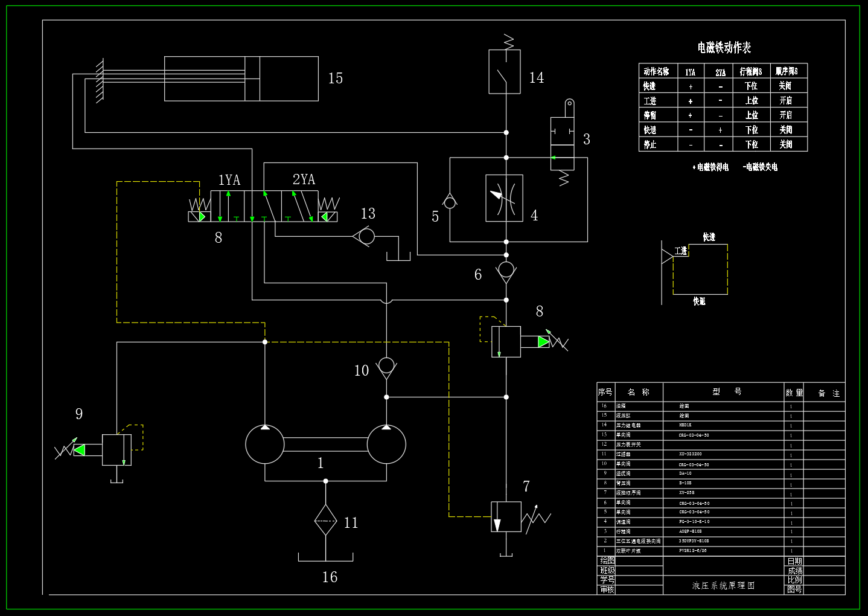Select the '电磁铁动作表' table title

pos(724,48)
